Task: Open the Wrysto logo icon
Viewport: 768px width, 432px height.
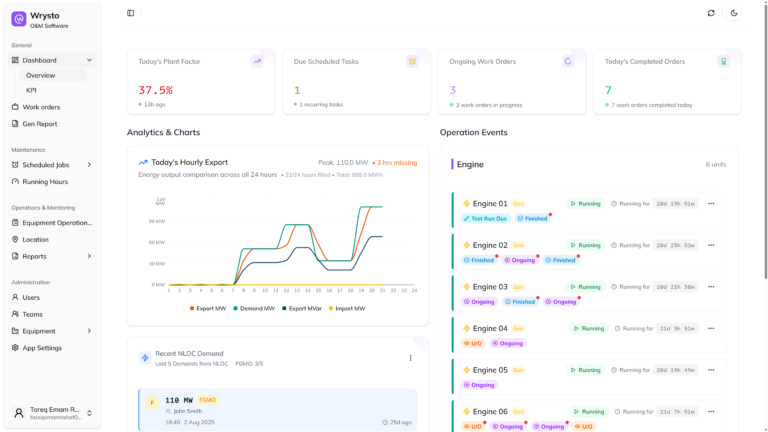Action: [x=19, y=19]
